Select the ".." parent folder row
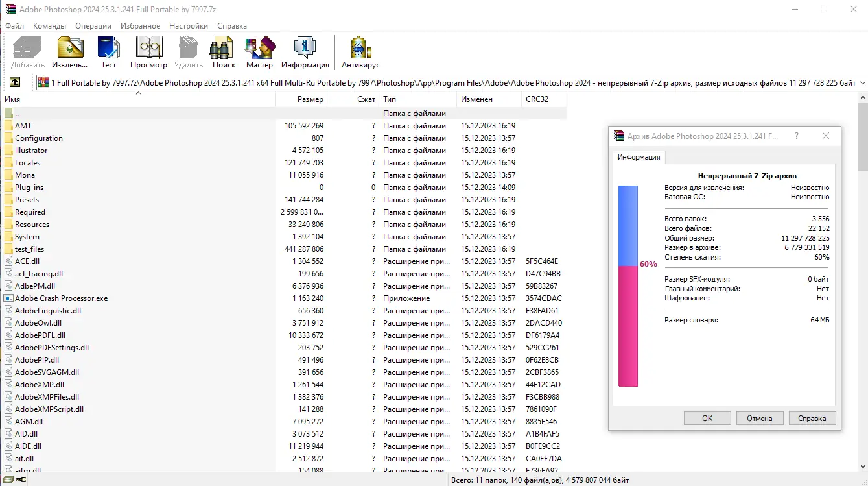 [x=285, y=114]
